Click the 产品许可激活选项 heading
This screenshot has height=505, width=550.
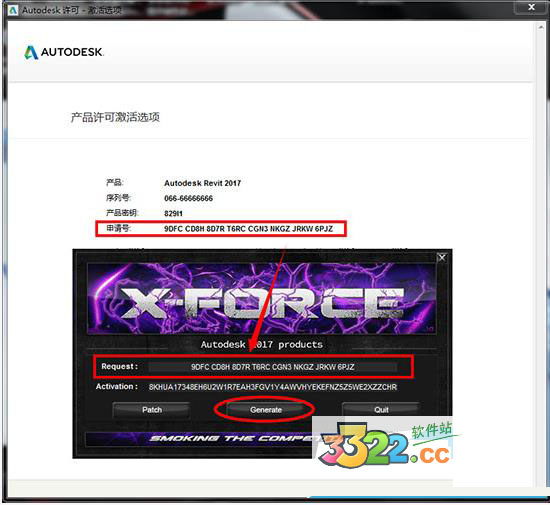pos(115,117)
